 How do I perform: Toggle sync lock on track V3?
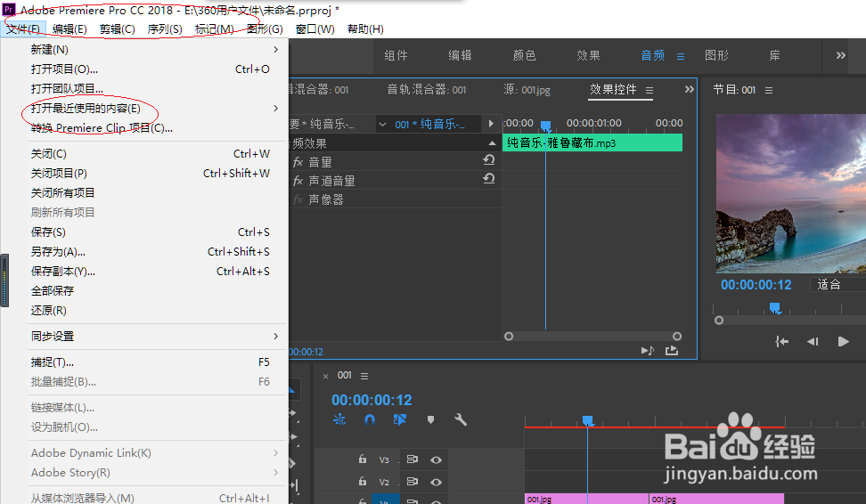tap(412, 459)
